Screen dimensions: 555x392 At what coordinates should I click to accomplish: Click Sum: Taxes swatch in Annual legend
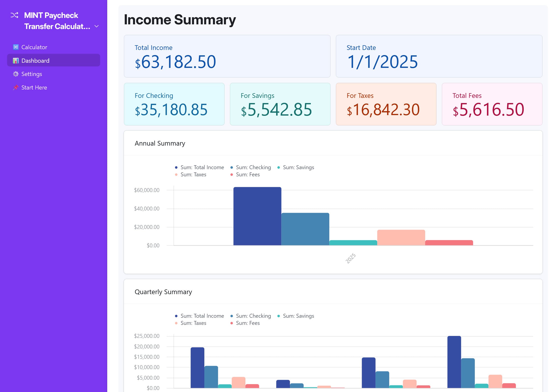coord(176,175)
